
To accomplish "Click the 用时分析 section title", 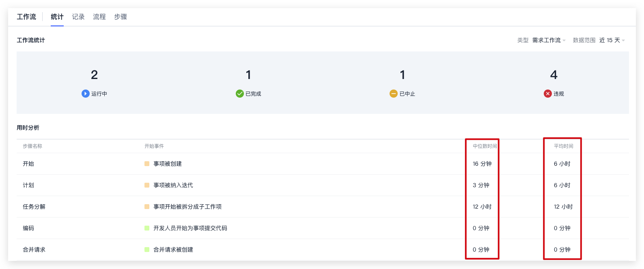I will [28, 128].
